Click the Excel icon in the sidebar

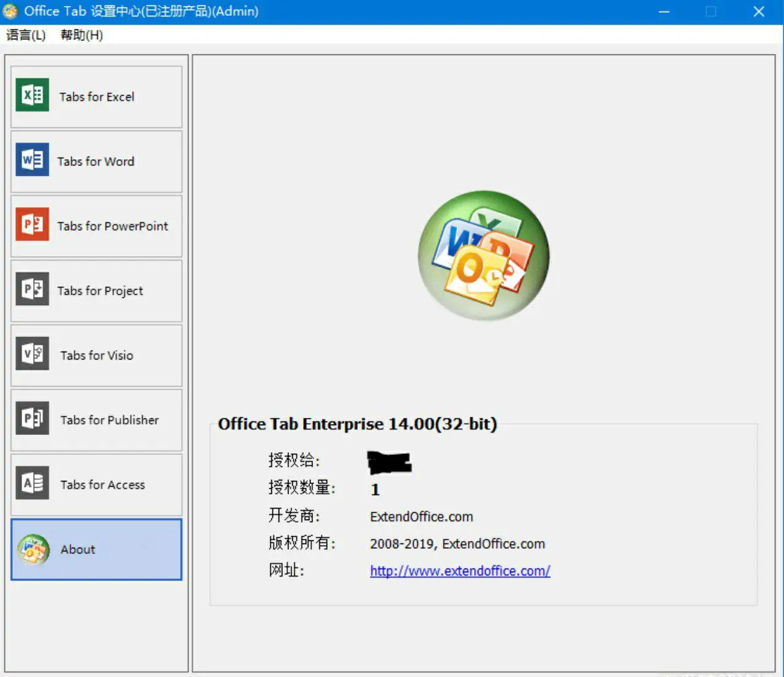coord(32,95)
